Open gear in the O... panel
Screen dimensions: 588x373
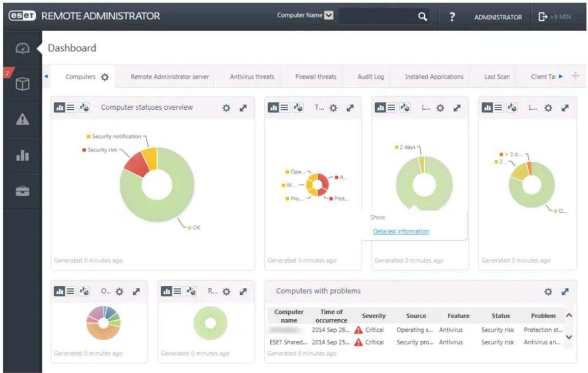tap(119, 292)
